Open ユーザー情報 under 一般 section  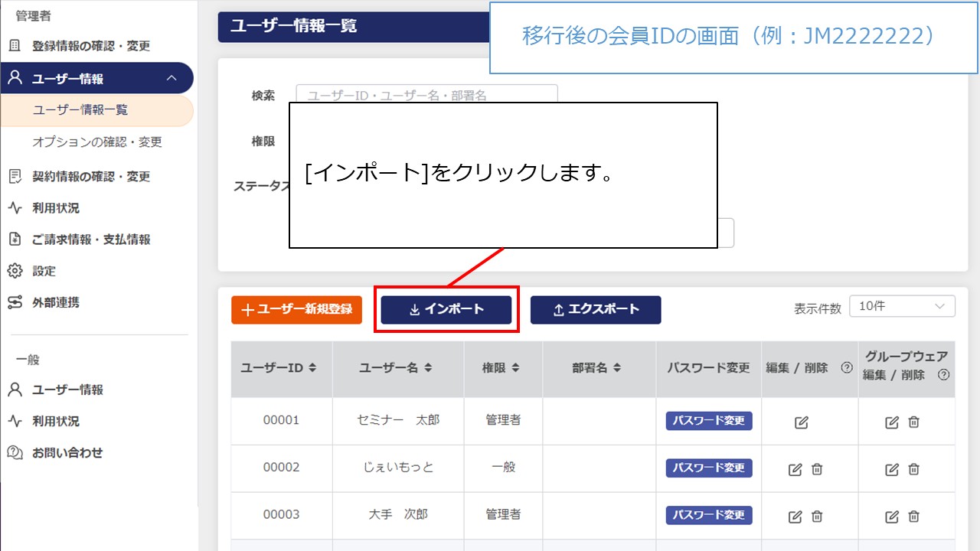click(x=67, y=390)
